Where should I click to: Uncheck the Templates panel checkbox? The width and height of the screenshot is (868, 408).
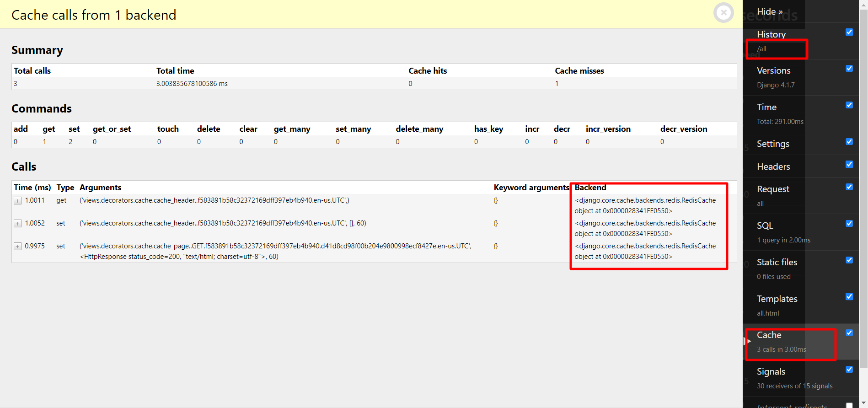849,296
